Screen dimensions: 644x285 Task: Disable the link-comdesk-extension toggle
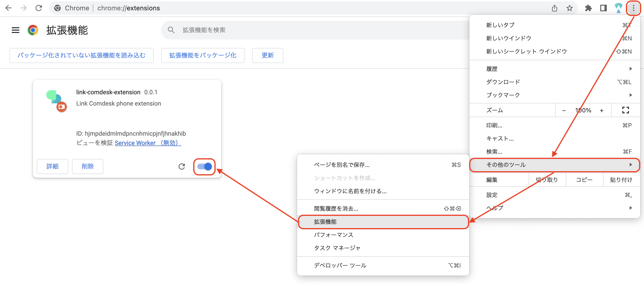[204, 166]
